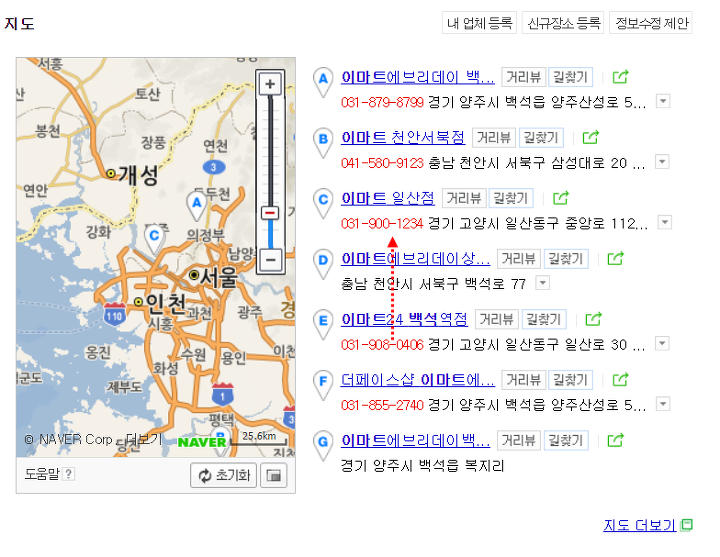The width and height of the screenshot is (720, 557).
Task: Share result A with the green share icon
Action: pyautogui.click(x=620, y=77)
